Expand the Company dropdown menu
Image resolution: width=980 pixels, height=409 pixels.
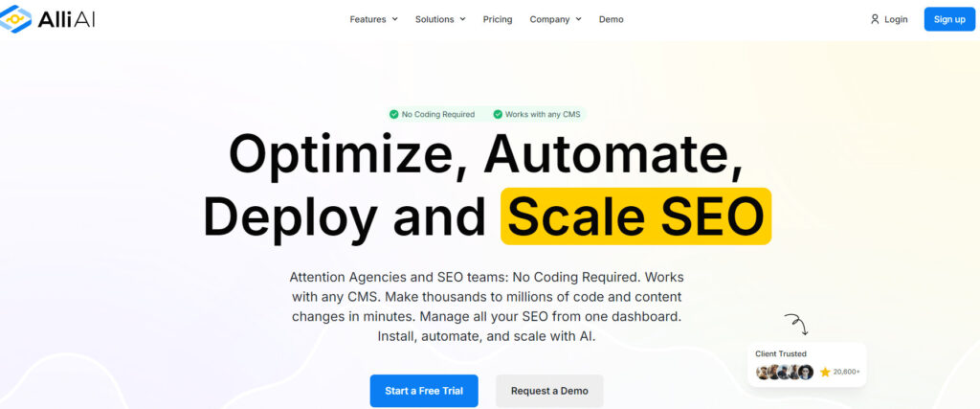click(x=555, y=19)
